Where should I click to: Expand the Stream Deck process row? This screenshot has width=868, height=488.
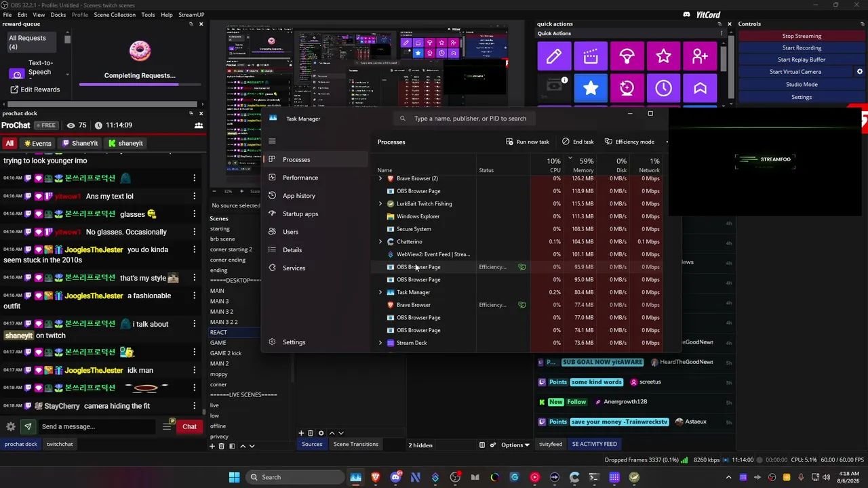(x=380, y=343)
